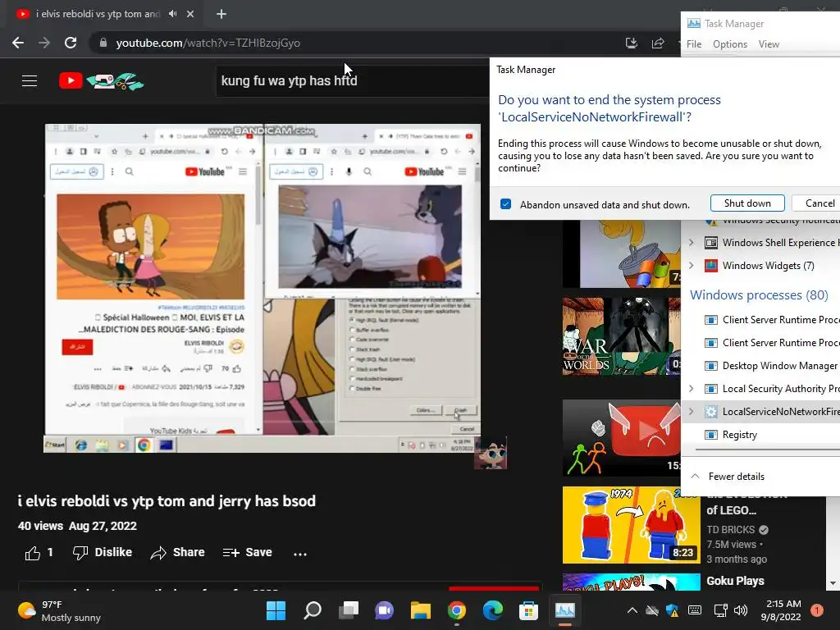Click the Shut down button
The image size is (840, 630).
pos(747,203)
